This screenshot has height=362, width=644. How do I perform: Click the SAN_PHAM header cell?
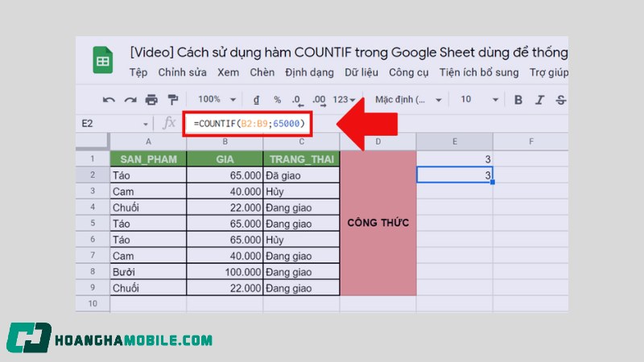click(x=148, y=158)
